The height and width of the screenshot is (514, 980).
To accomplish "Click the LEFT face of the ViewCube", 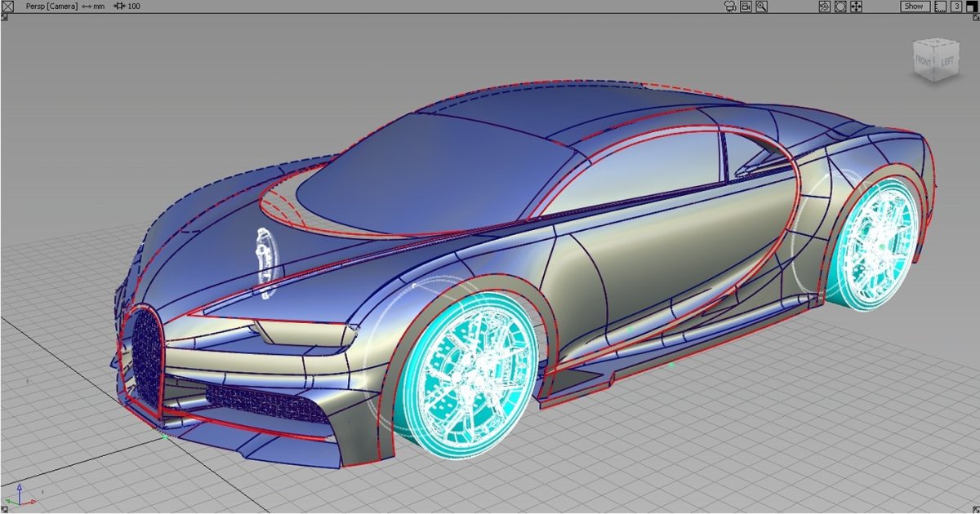I will click(x=946, y=61).
